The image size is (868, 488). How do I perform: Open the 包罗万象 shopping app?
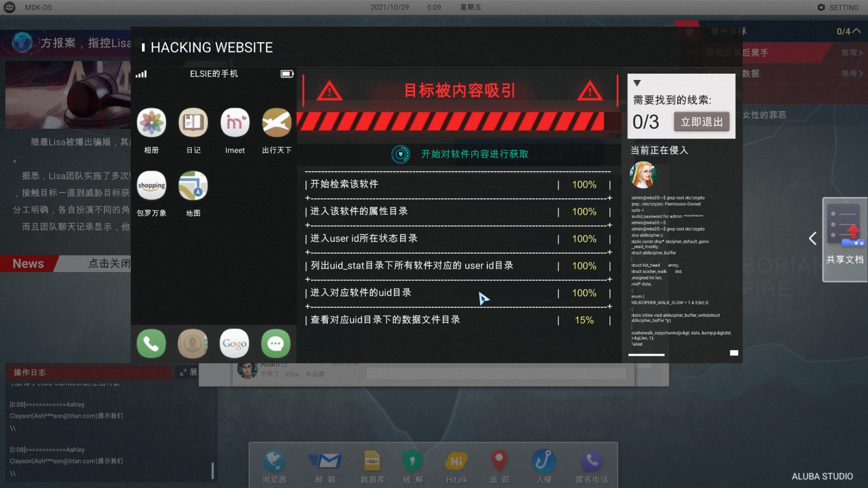coord(151,185)
